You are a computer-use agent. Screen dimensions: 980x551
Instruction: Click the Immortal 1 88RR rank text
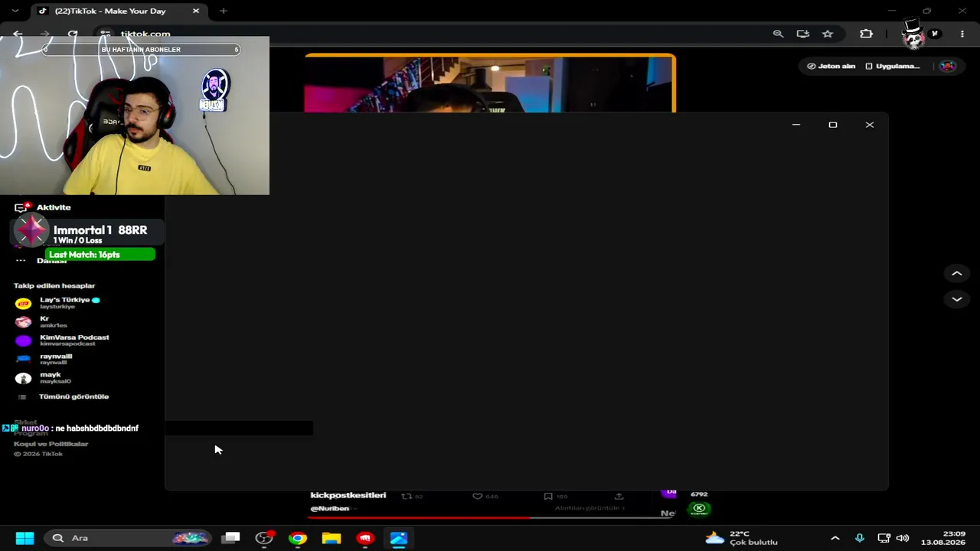(x=100, y=230)
